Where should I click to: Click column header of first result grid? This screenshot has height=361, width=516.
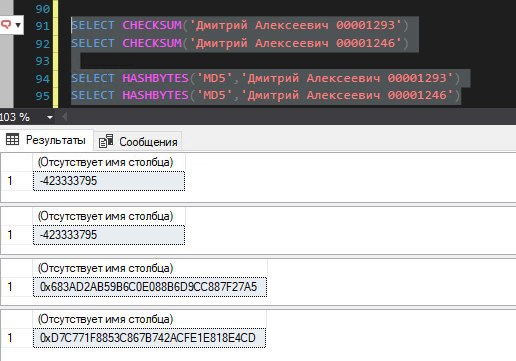point(109,162)
